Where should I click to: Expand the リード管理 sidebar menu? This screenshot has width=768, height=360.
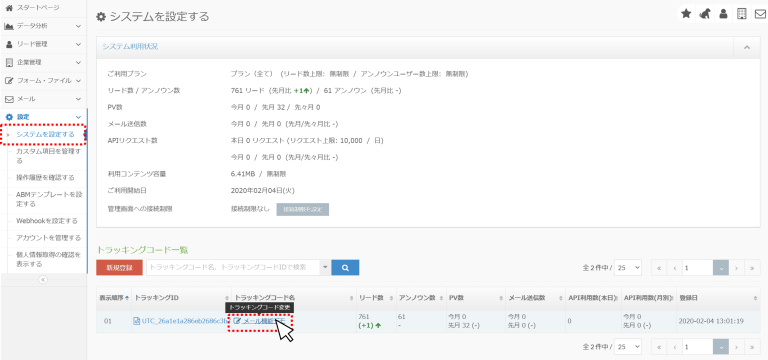(x=43, y=44)
